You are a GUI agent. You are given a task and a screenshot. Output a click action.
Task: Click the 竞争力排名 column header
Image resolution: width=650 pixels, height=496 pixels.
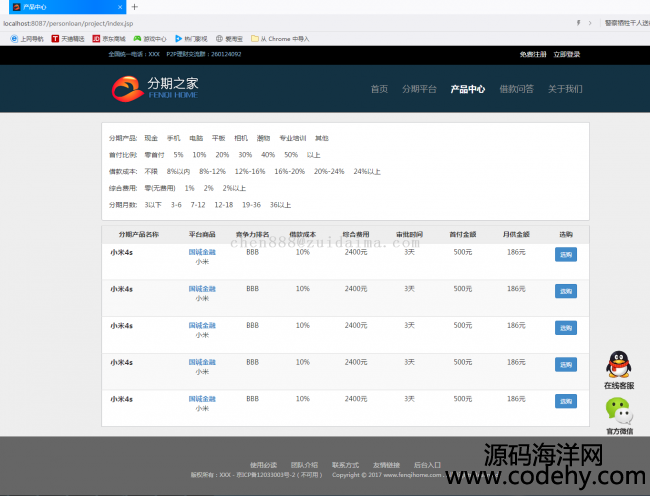[252, 235]
